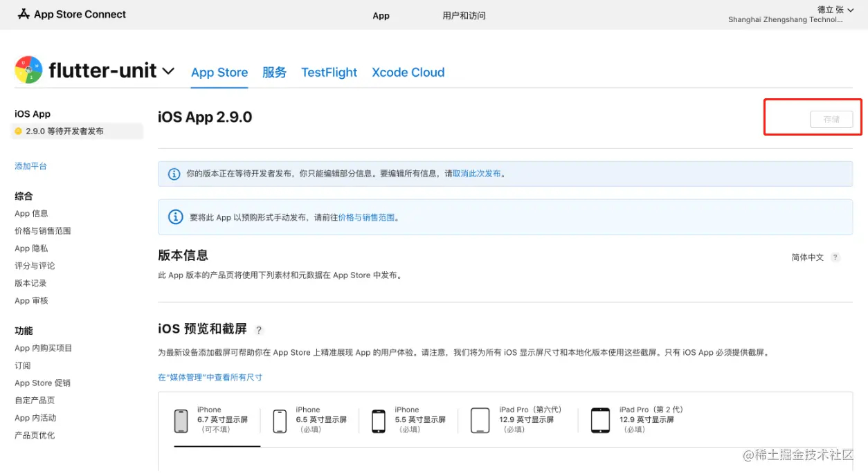Switch to the 服务 tab
The height and width of the screenshot is (476, 868).
[274, 73]
